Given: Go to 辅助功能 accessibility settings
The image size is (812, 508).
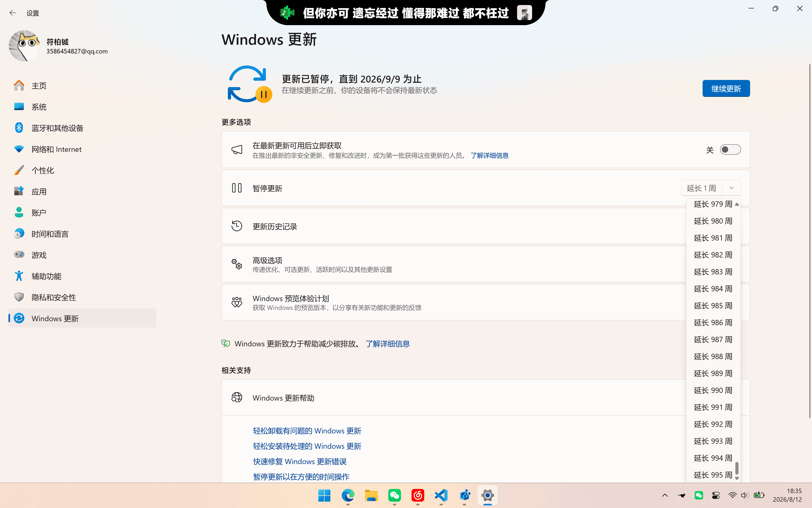Looking at the screenshot, I should click(82, 276).
